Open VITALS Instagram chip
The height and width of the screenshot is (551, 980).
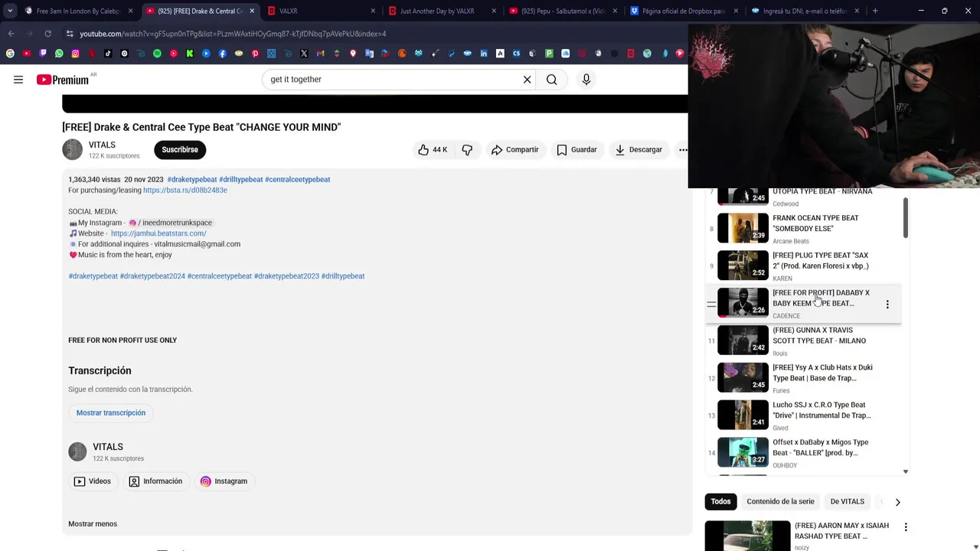tap(224, 481)
